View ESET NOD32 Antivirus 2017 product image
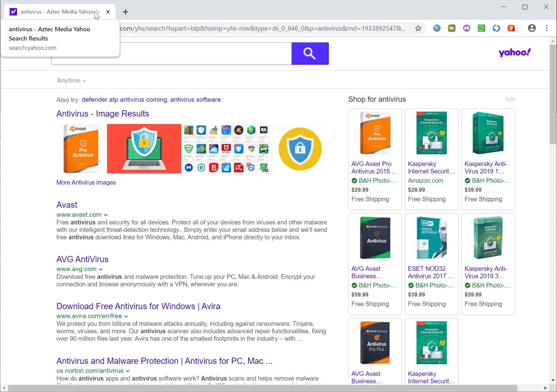 [432, 238]
